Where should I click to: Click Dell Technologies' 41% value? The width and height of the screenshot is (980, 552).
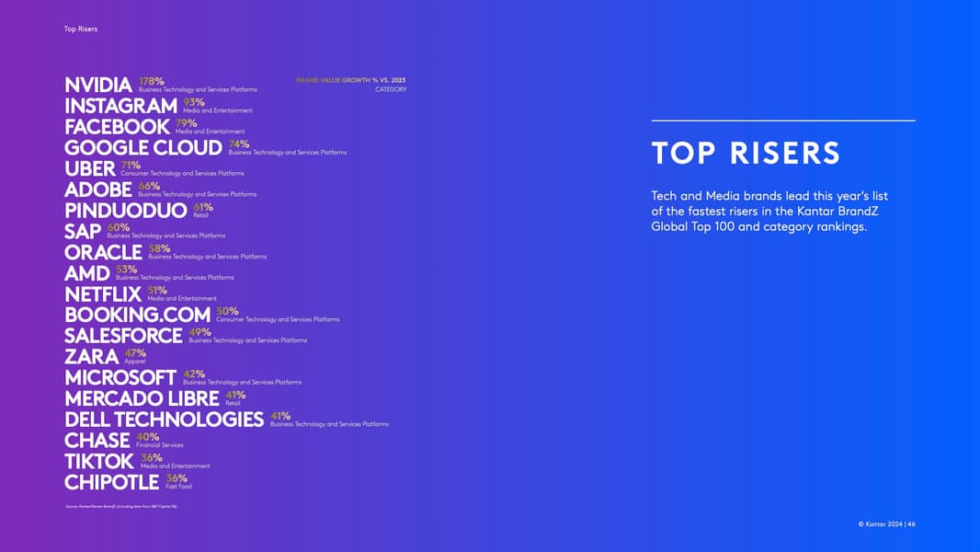pyautogui.click(x=280, y=417)
